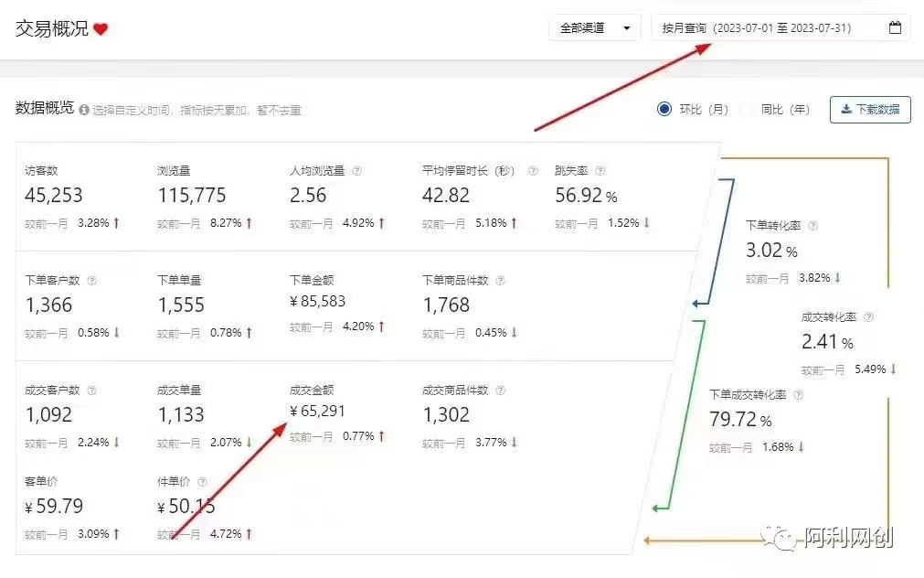The width and height of the screenshot is (924, 578).
Task: Select the 环比(月) radio button
Action: (664, 109)
